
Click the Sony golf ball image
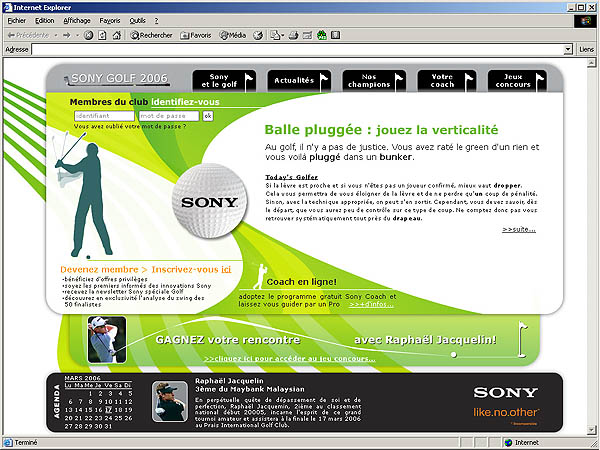(x=210, y=201)
